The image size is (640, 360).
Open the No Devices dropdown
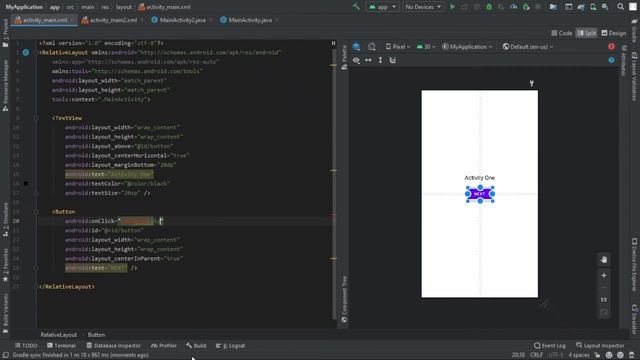tap(422, 7)
